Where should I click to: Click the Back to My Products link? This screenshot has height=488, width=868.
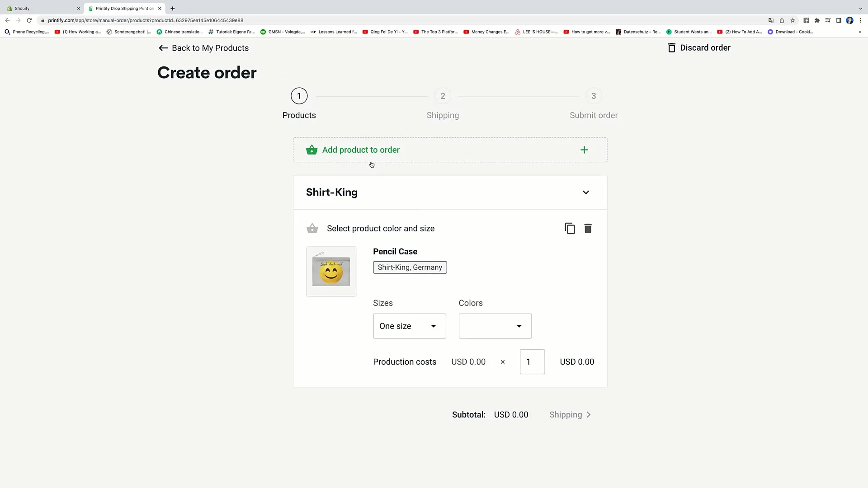pyautogui.click(x=203, y=48)
